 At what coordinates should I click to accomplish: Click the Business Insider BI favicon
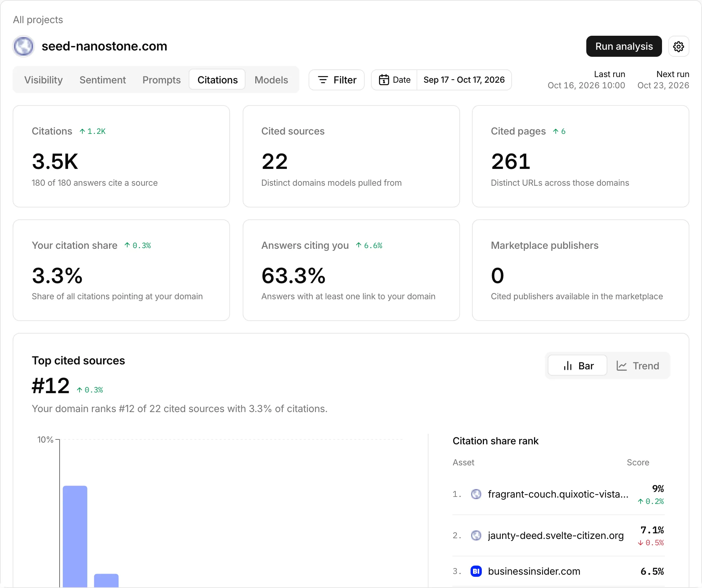[476, 571]
